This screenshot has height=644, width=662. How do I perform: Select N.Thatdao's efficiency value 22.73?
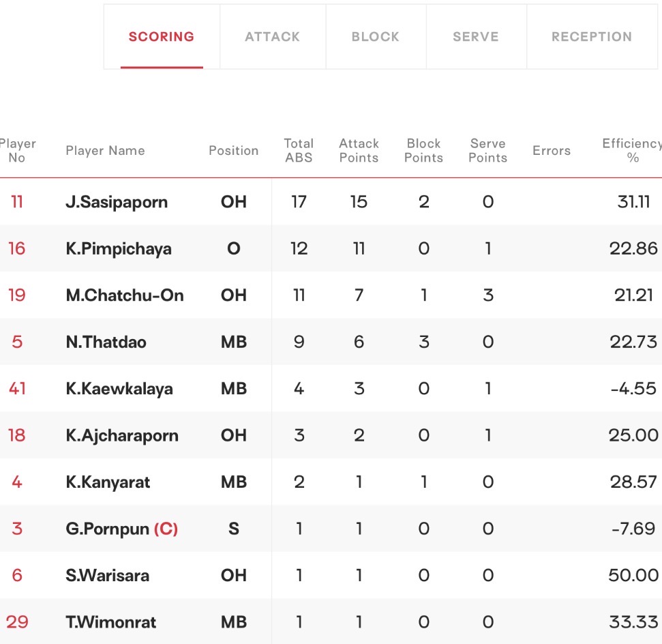633,342
